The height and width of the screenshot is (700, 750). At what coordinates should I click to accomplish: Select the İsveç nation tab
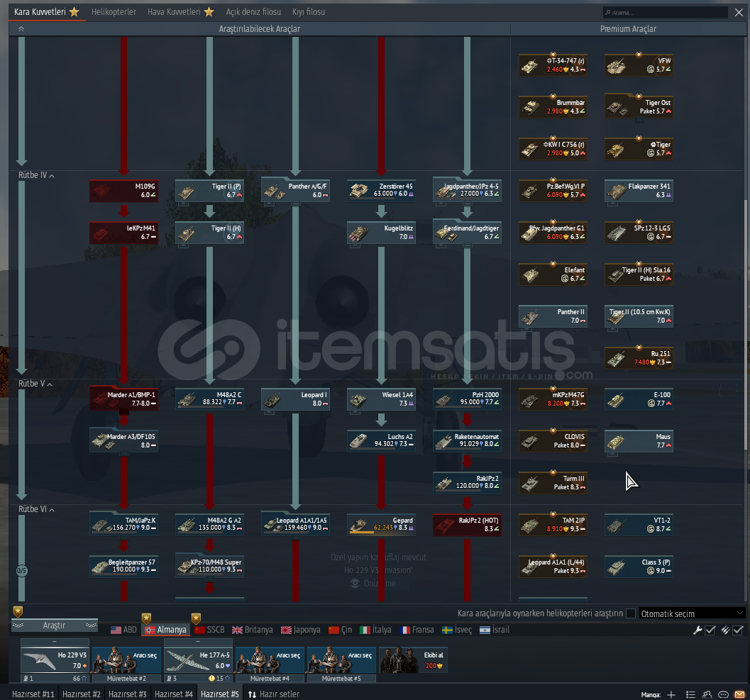[x=457, y=630]
